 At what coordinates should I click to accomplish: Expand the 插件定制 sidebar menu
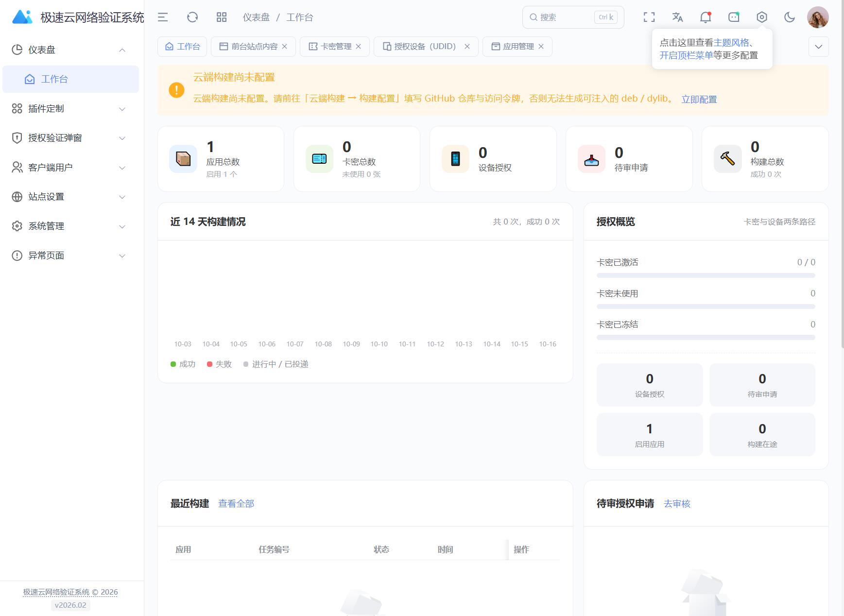click(70, 109)
